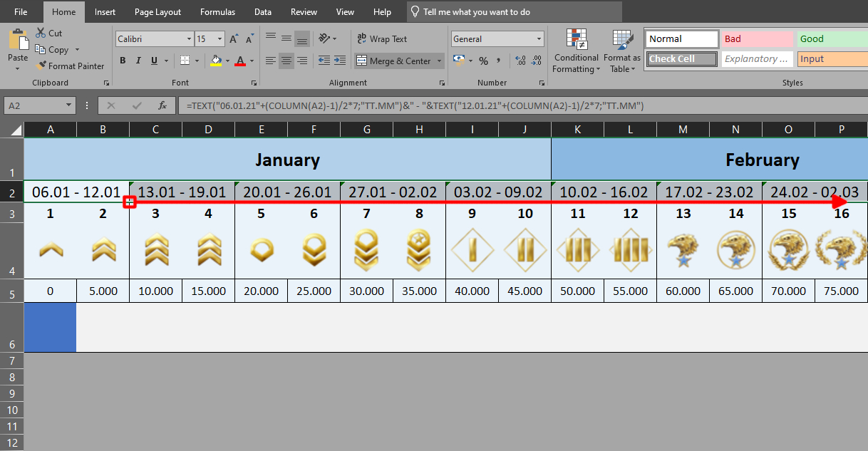Apply the Input cell style
868x451 pixels.
pos(832,59)
